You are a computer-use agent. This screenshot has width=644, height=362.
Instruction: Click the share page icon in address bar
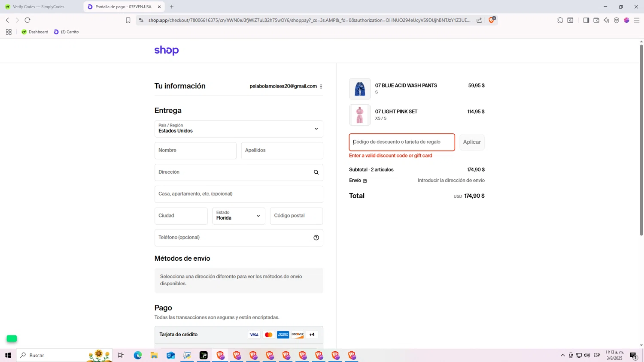479,20
